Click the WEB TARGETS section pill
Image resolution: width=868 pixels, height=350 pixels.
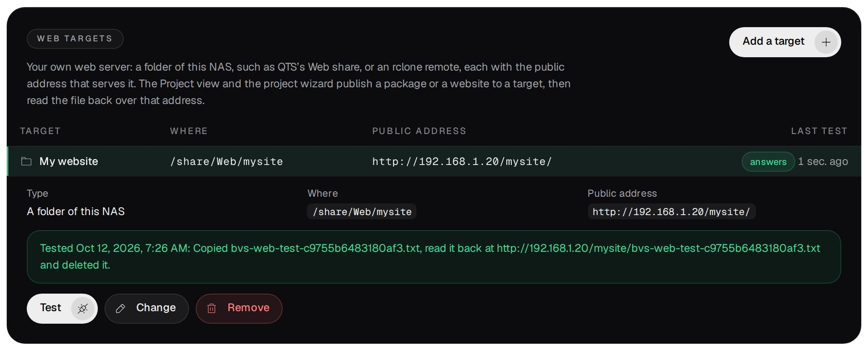click(x=75, y=39)
